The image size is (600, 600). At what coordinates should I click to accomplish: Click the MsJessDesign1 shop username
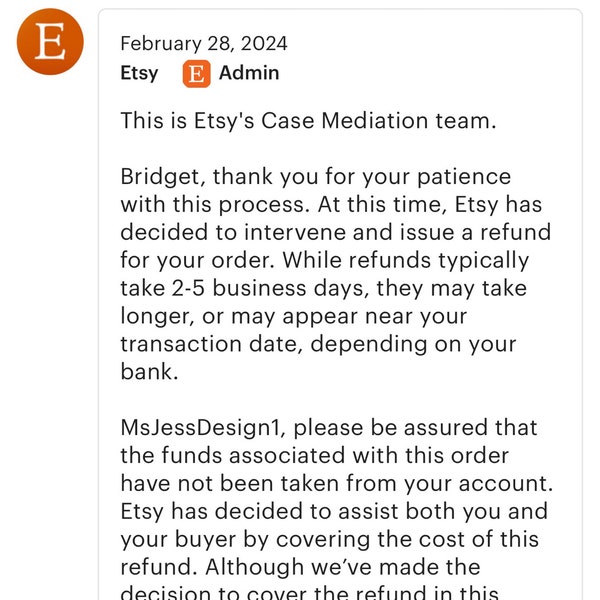pyautogui.click(x=203, y=428)
